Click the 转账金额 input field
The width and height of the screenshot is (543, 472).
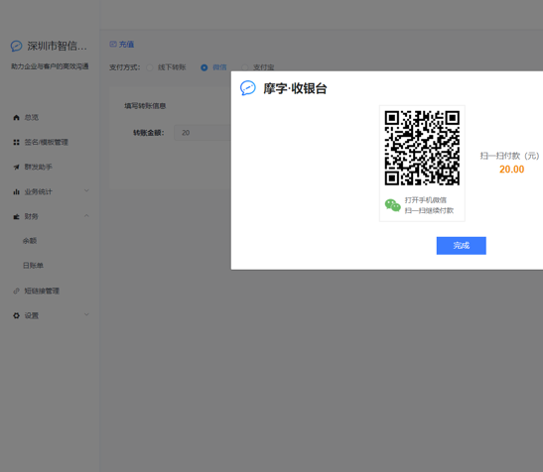coord(203,133)
